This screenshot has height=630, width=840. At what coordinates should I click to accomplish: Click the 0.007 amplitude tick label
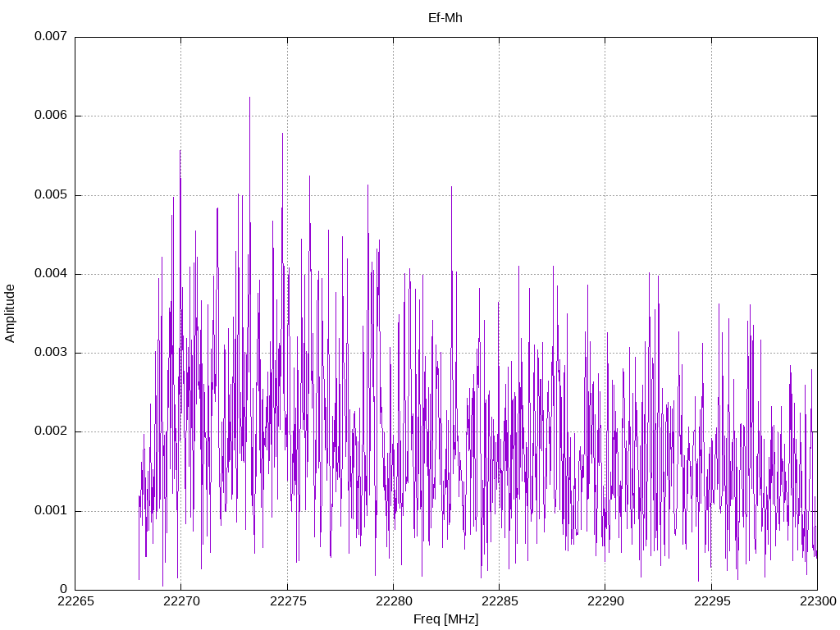(x=50, y=37)
